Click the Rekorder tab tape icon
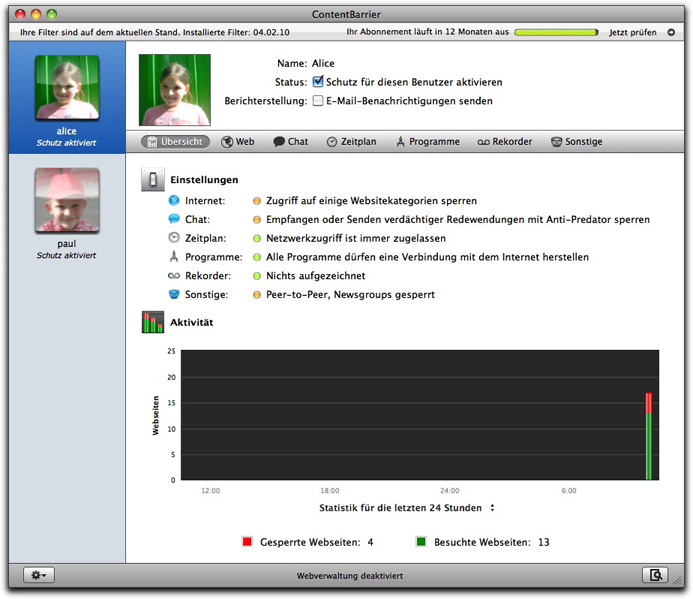The height and width of the screenshot is (599, 693). [484, 142]
